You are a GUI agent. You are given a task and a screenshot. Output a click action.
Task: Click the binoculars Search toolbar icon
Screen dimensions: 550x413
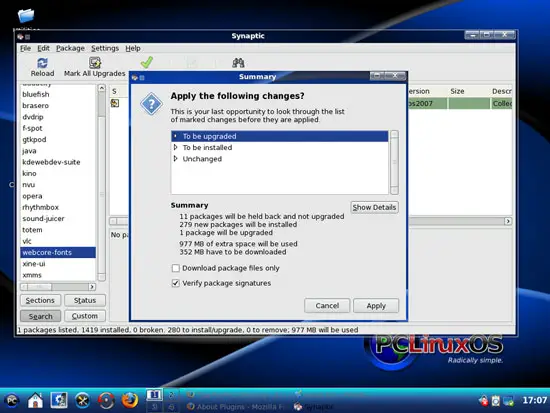[238, 63]
